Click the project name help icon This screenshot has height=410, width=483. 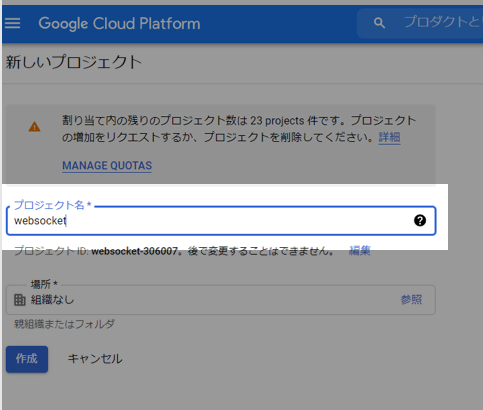[x=420, y=220]
